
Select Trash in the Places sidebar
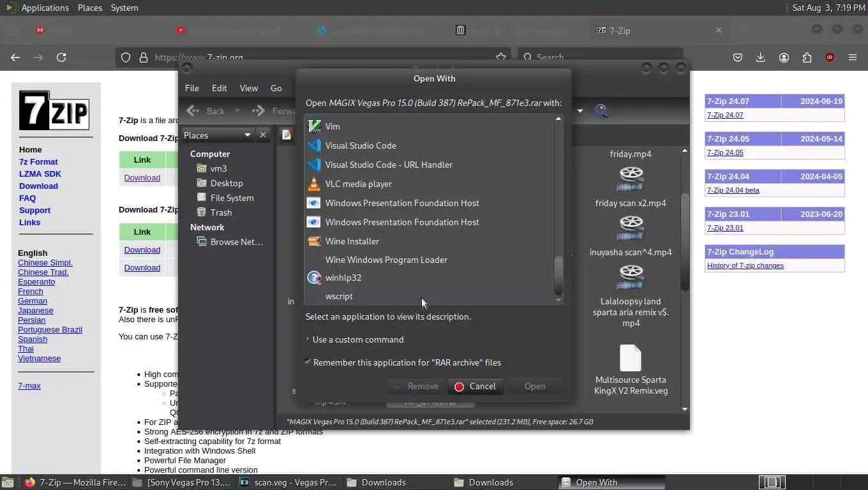click(221, 212)
